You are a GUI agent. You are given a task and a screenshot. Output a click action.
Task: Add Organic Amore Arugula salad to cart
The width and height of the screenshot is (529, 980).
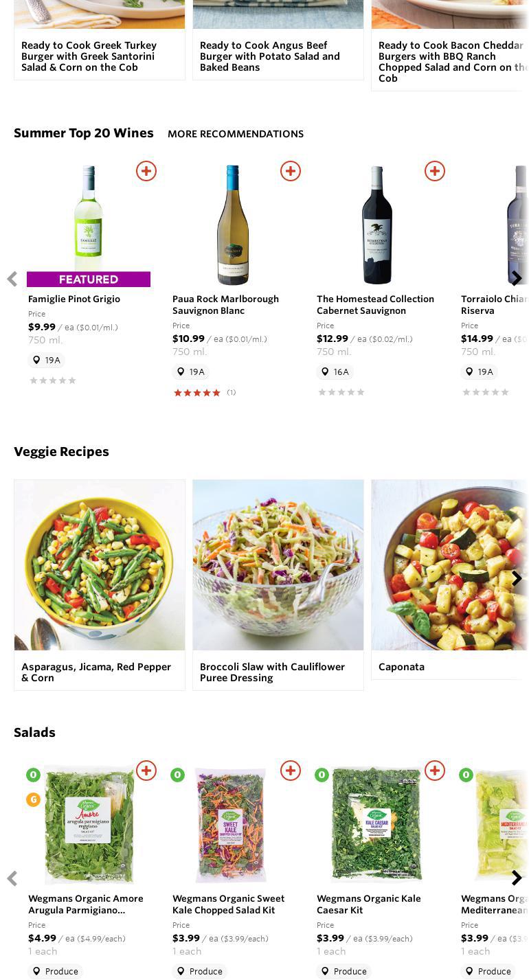[146, 771]
